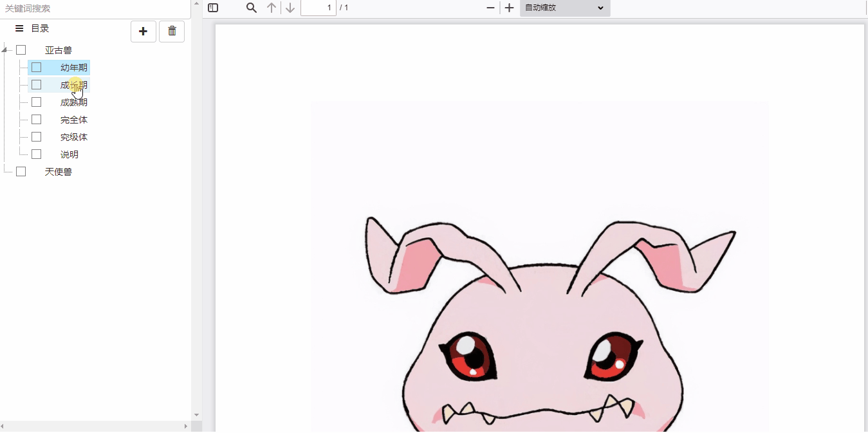Select the 完全体 tree item

pos(74,120)
